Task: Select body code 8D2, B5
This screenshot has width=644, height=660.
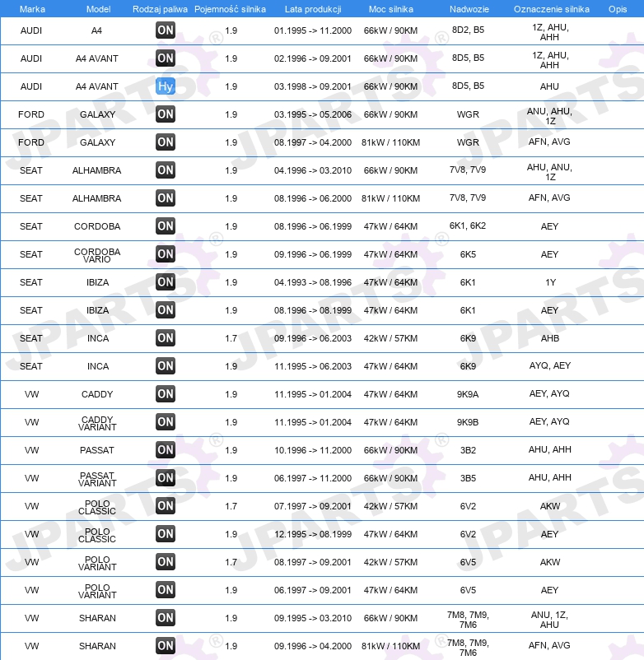Action: point(468,30)
